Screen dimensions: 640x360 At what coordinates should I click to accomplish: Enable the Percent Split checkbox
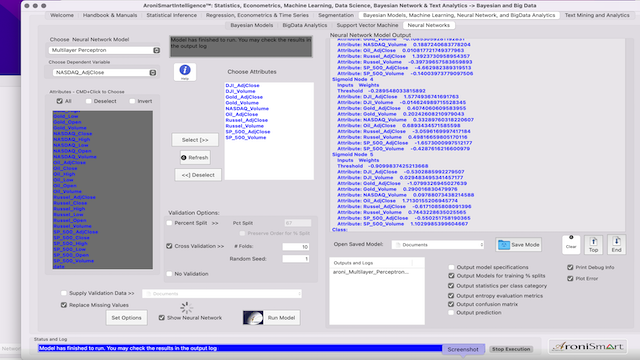169,223
